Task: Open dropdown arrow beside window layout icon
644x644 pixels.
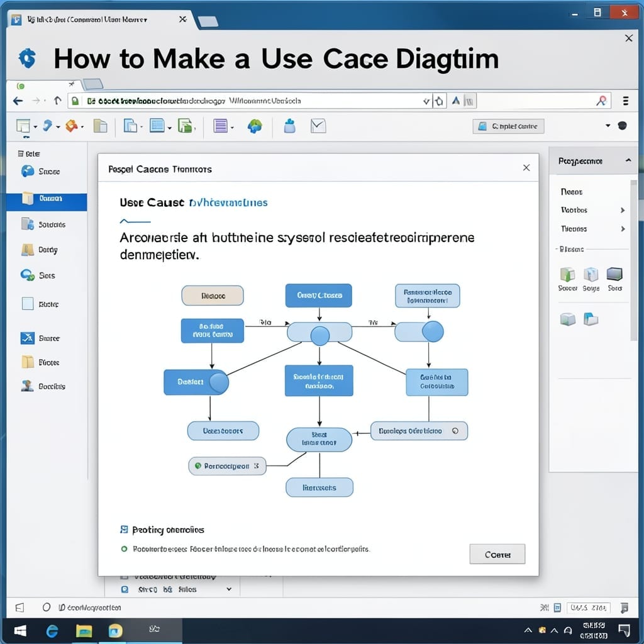Action: coord(35,127)
